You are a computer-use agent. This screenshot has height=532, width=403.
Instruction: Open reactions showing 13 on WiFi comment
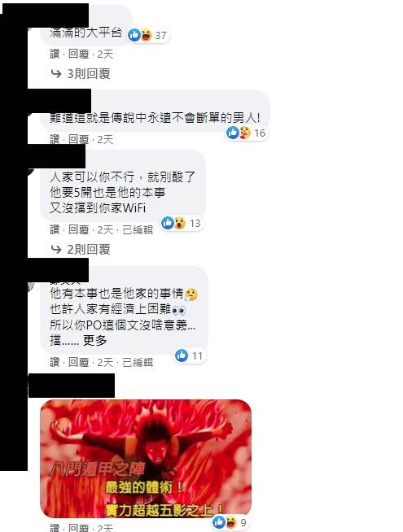(182, 223)
